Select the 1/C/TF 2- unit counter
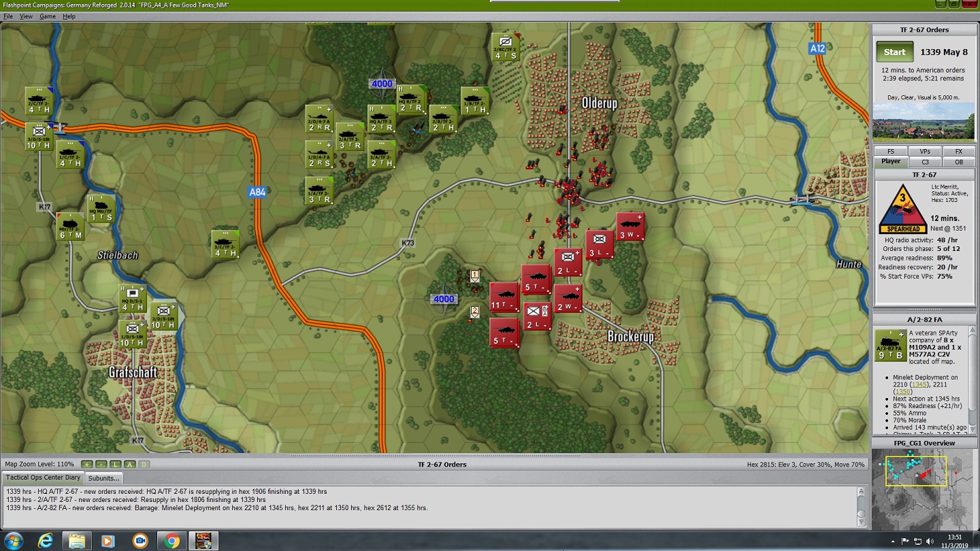The width and height of the screenshot is (980, 551). (x=70, y=154)
